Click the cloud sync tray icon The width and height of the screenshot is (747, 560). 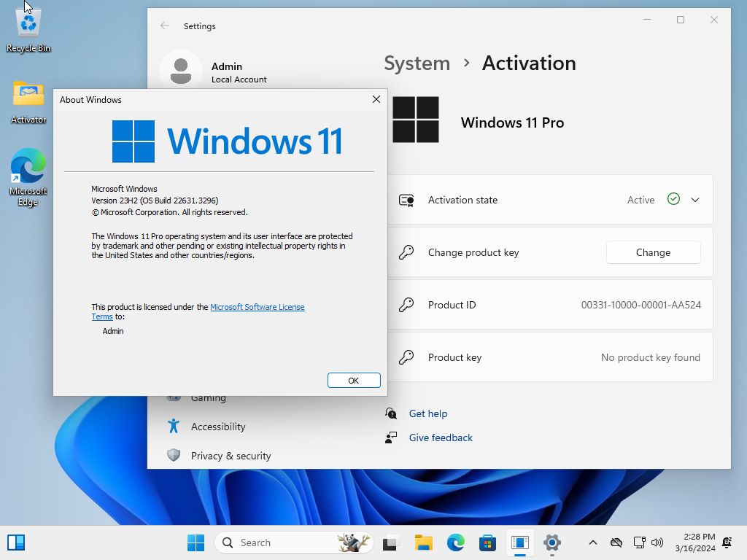coord(616,542)
